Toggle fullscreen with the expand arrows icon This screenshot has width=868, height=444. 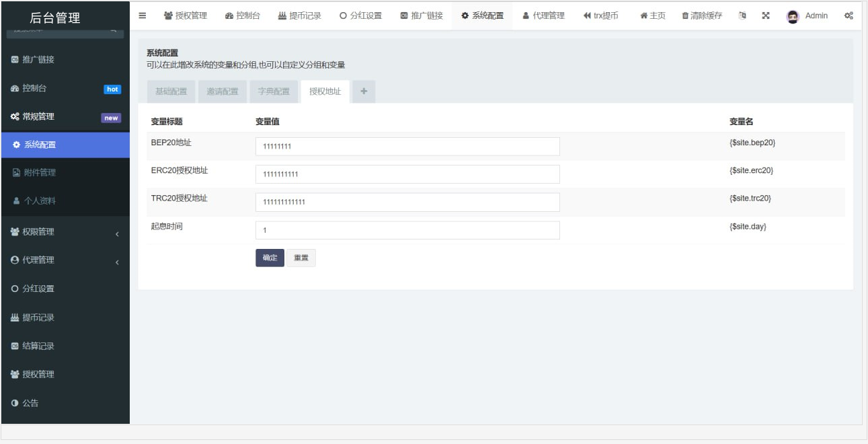click(765, 15)
